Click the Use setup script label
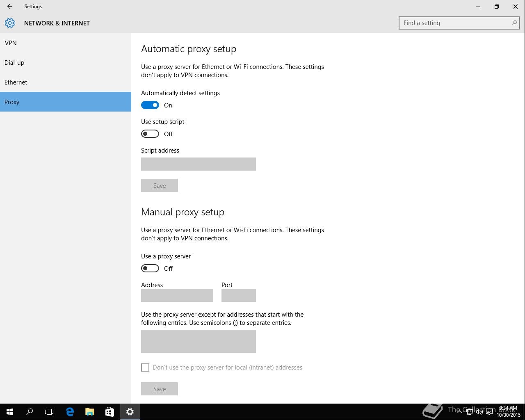This screenshot has width=525, height=420. (162, 122)
